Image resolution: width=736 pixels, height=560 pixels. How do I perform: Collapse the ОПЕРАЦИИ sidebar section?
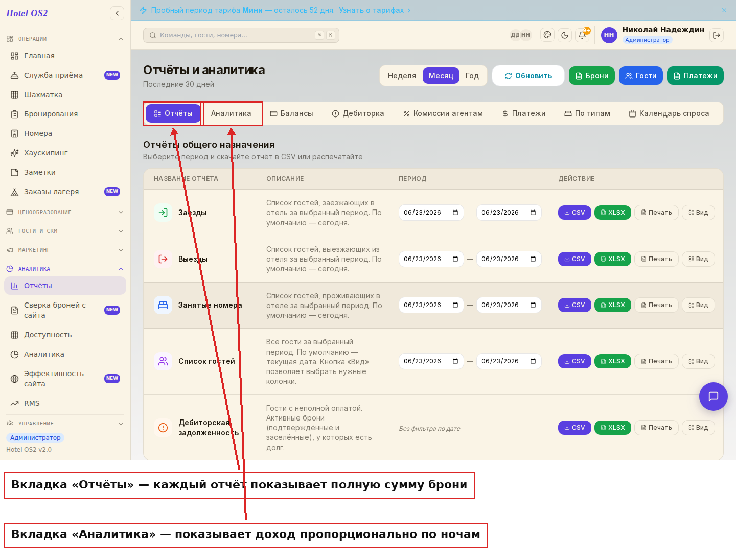pos(65,39)
